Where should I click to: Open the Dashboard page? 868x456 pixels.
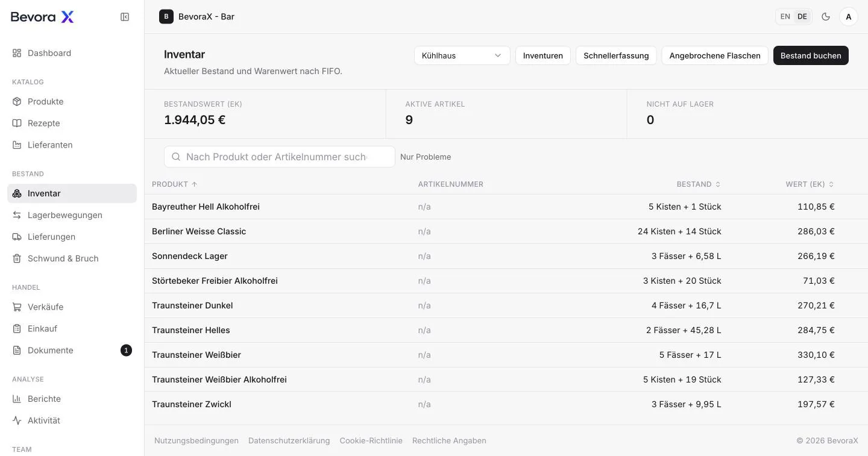[72, 53]
